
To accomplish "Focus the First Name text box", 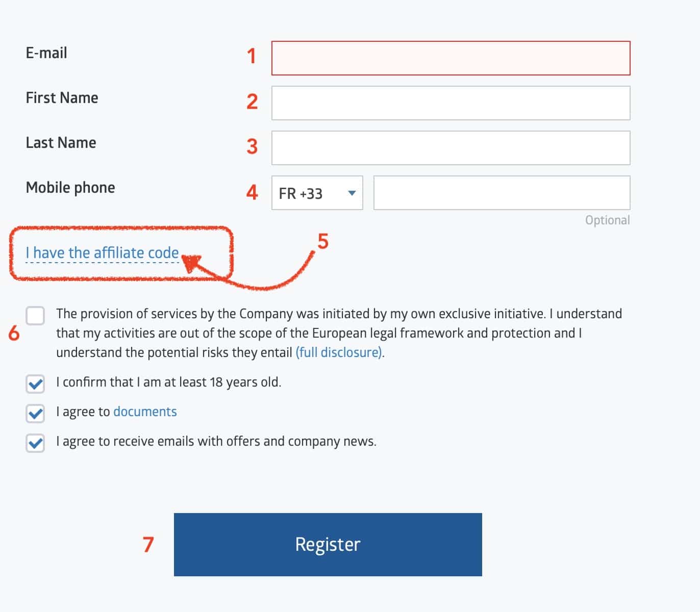I will pos(451,103).
